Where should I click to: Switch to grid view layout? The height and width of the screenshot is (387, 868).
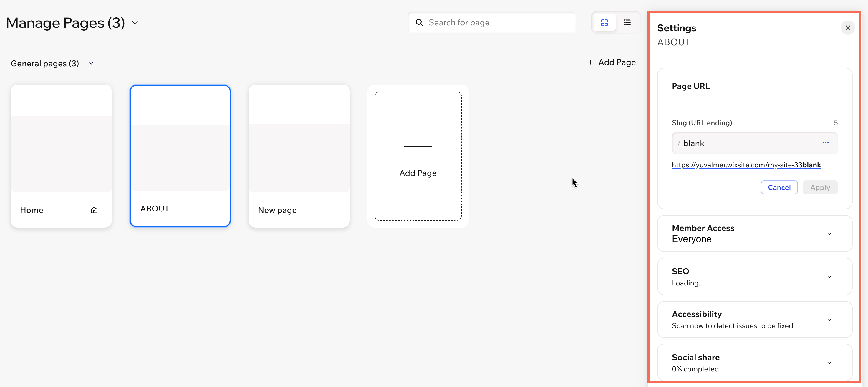pos(604,23)
